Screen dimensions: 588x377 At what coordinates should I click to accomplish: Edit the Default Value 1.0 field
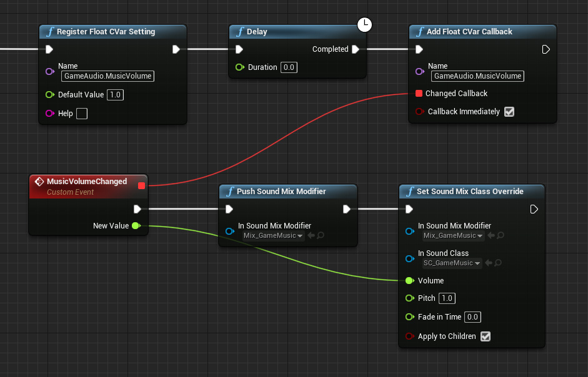click(115, 95)
